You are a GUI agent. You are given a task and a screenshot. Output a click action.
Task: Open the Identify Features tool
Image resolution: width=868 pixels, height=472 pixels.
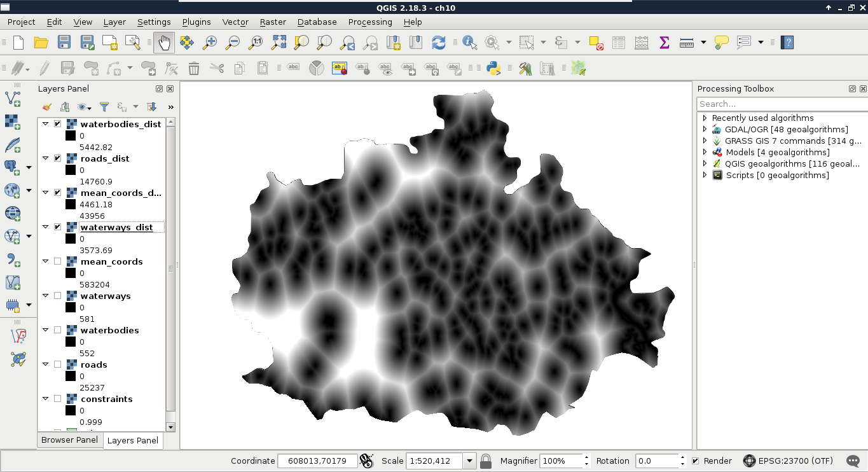[x=469, y=43]
